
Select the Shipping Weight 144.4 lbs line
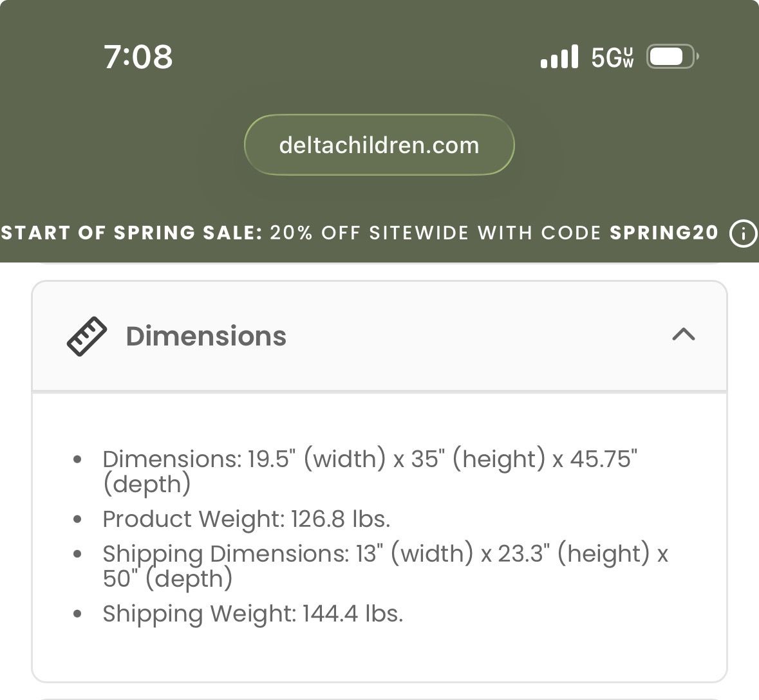[252, 614]
